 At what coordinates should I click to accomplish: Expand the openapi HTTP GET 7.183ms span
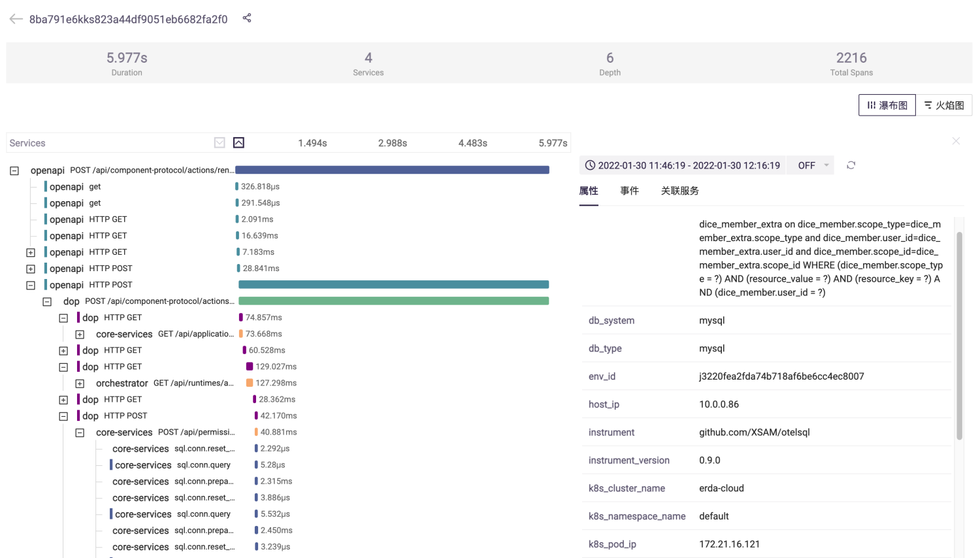(x=31, y=252)
